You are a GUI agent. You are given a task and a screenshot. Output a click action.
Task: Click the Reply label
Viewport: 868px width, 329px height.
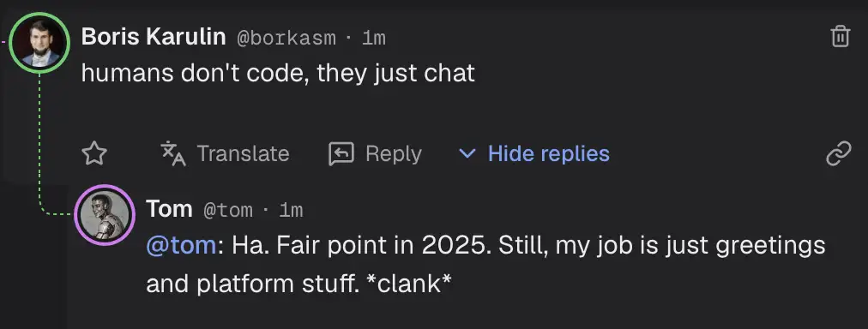coord(394,153)
